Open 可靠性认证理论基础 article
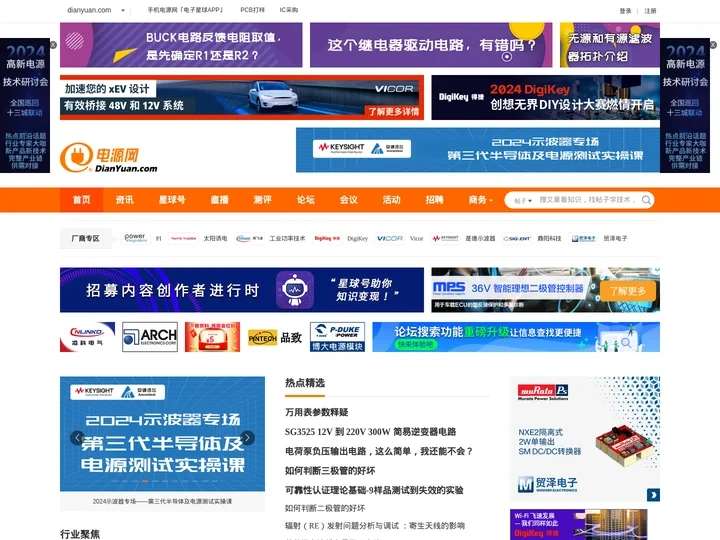 [x=374, y=490]
